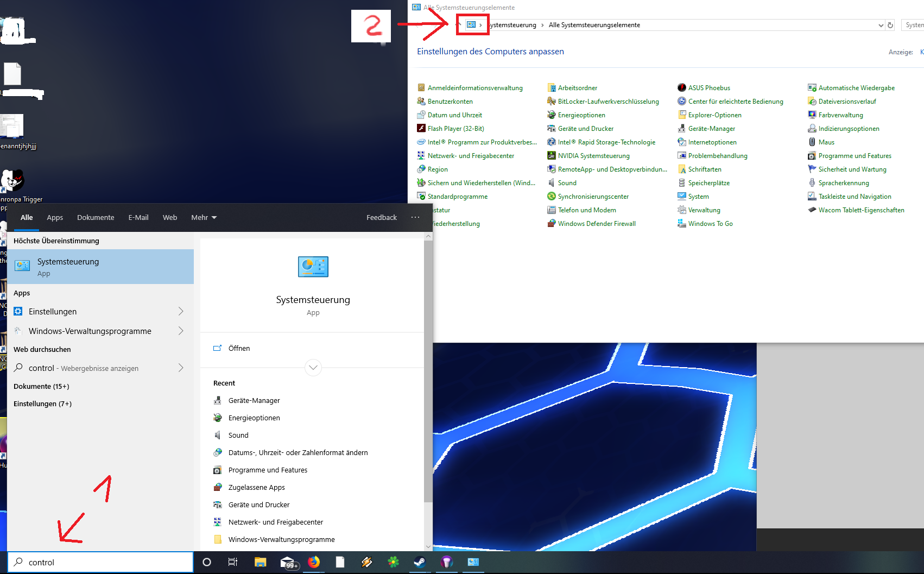This screenshot has width=924, height=574.
Task: Click the Control Panel icon on the taskbar
Action: tap(473, 562)
